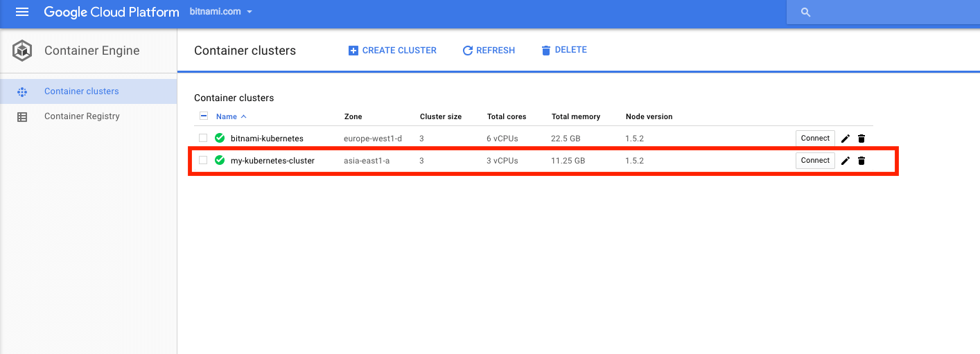Click the trash icon beside Delete
The height and width of the screenshot is (354, 980).
(x=546, y=51)
